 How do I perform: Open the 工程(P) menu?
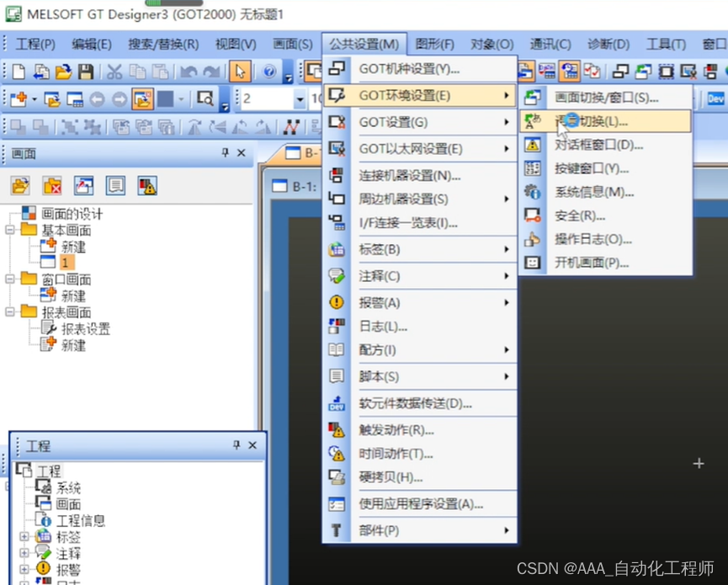coord(35,44)
